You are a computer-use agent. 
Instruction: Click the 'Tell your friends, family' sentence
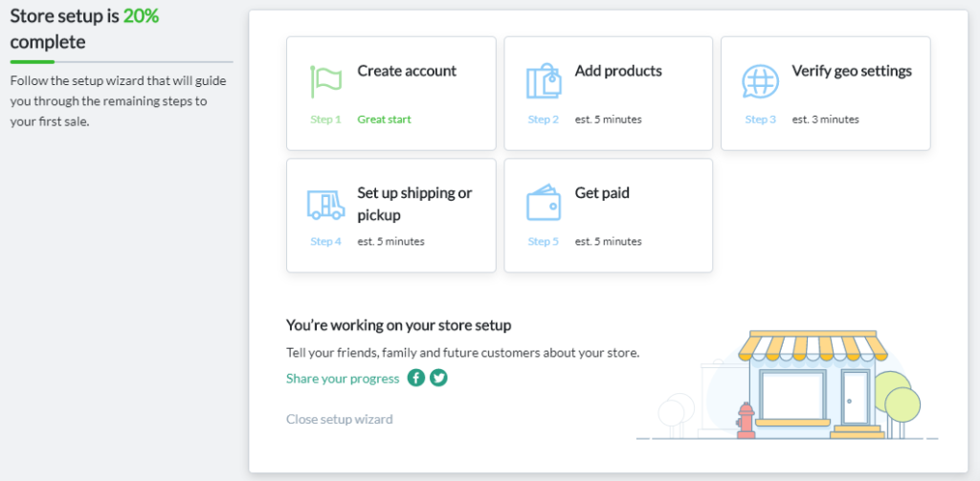click(x=463, y=353)
